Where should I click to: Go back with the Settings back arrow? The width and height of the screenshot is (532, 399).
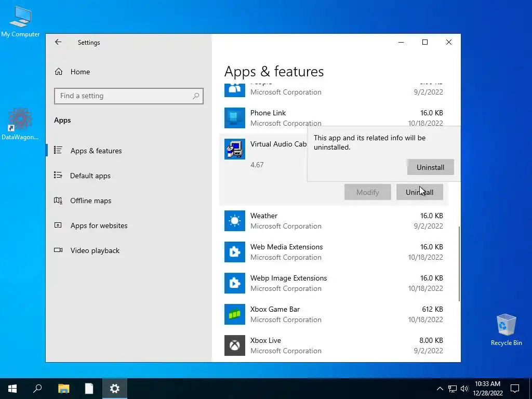[x=58, y=42]
